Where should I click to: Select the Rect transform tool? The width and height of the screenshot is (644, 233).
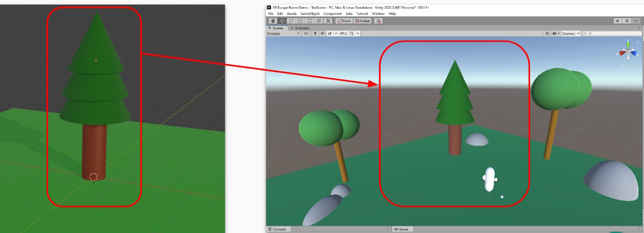[310, 21]
